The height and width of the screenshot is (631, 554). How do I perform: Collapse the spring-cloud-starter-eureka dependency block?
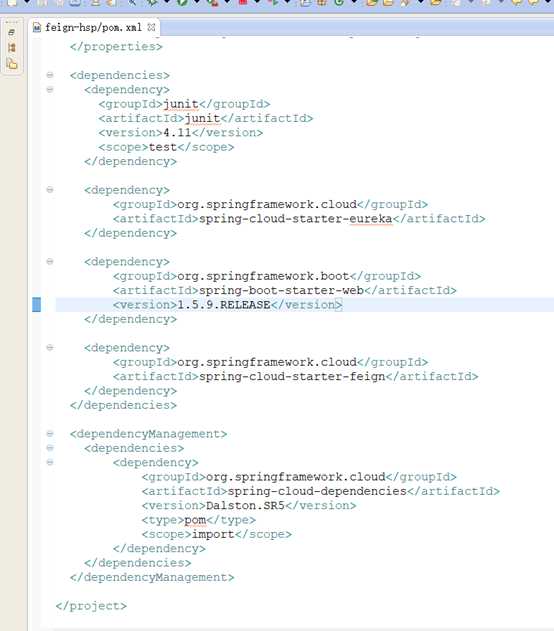click(x=50, y=190)
